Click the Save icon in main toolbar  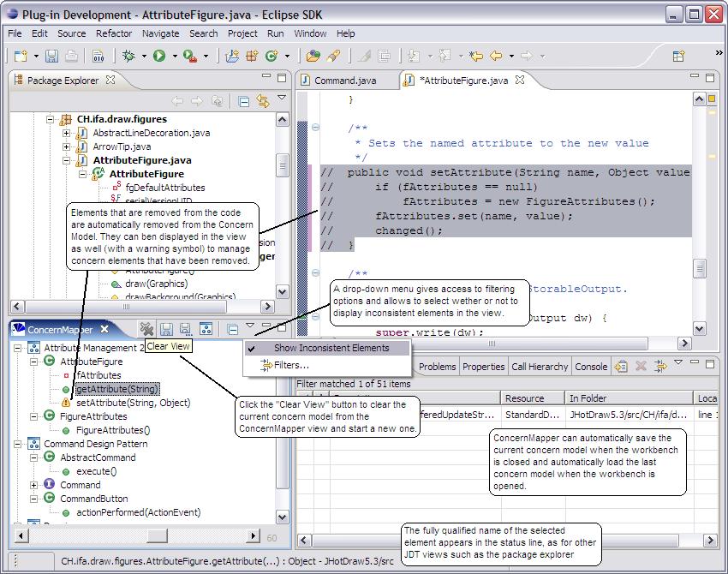(x=51, y=57)
